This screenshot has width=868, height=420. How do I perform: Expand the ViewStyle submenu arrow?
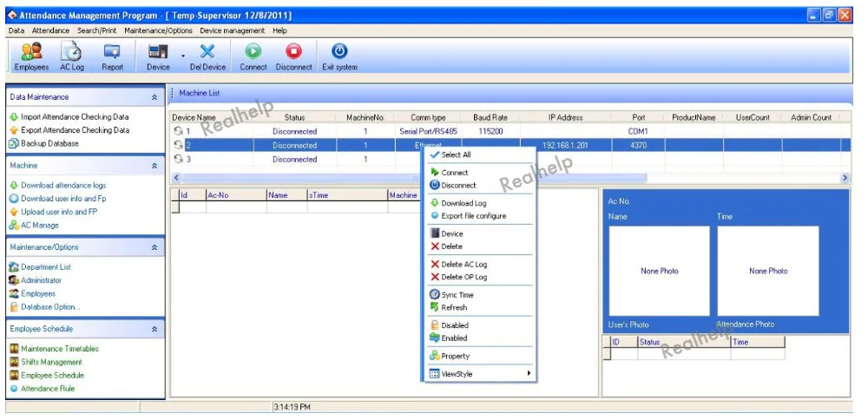click(529, 373)
